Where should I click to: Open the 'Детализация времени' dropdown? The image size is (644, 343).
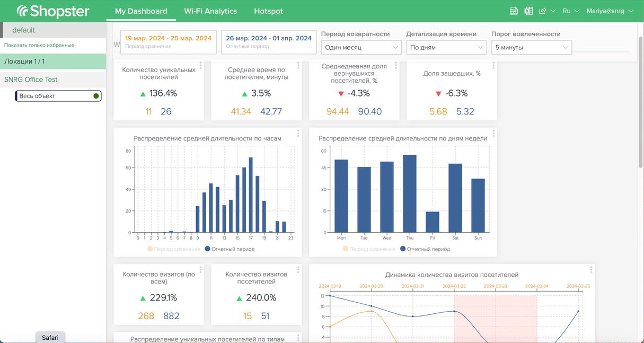446,48
